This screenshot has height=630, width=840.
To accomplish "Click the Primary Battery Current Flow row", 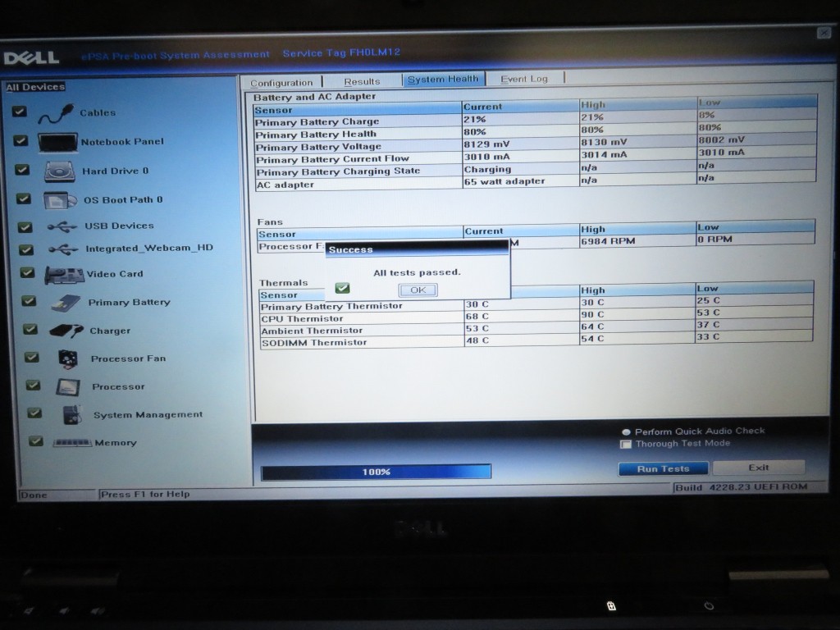I will pyautogui.click(x=535, y=157).
